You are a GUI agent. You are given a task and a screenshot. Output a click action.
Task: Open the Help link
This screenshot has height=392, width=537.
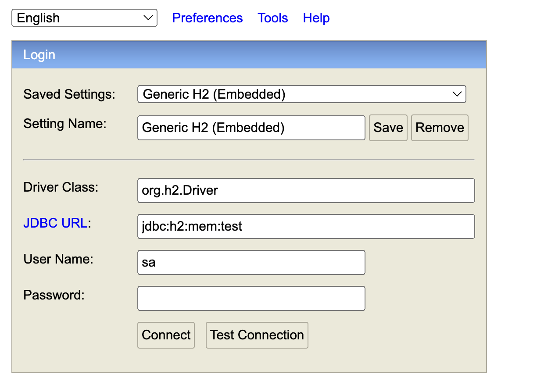(316, 18)
